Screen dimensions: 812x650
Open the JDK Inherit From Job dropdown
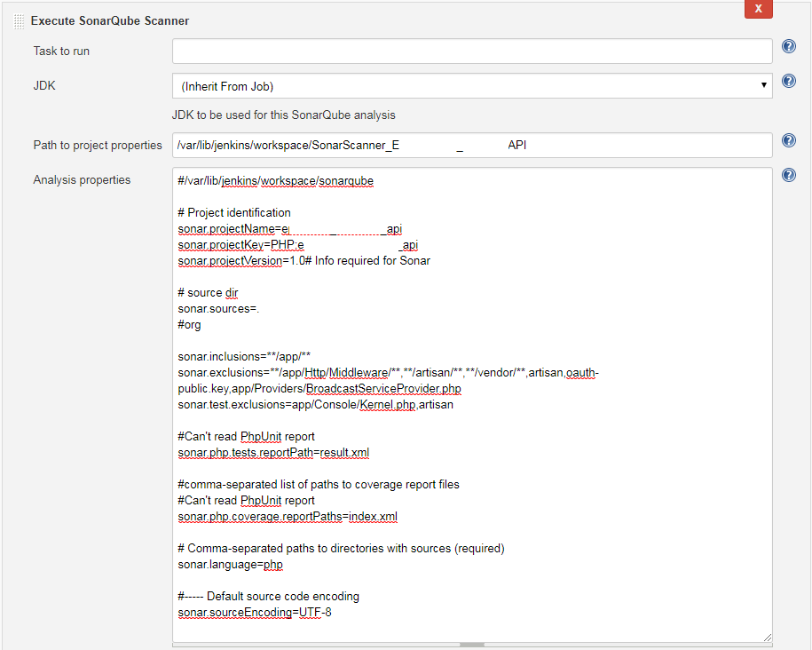click(x=472, y=86)
